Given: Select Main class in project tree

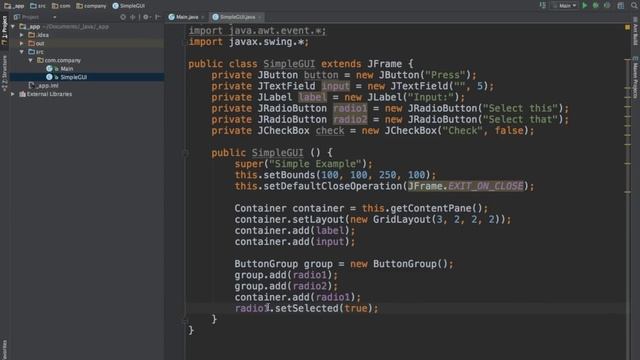Looking at the screenshot, I should coord(60,69).
